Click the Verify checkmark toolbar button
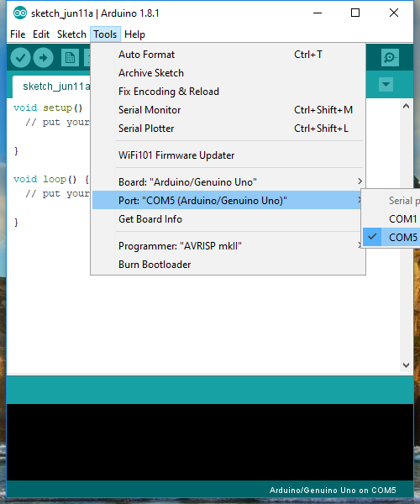The width and height of the screenshot is (420, 504). pyautogui.click(x=20, y=58)
